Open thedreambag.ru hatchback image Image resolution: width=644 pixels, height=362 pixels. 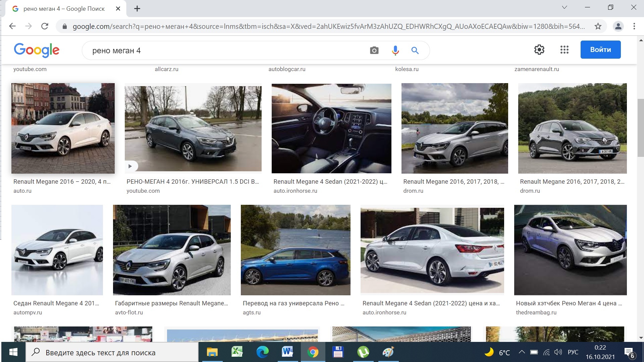(x=571, y=250)
